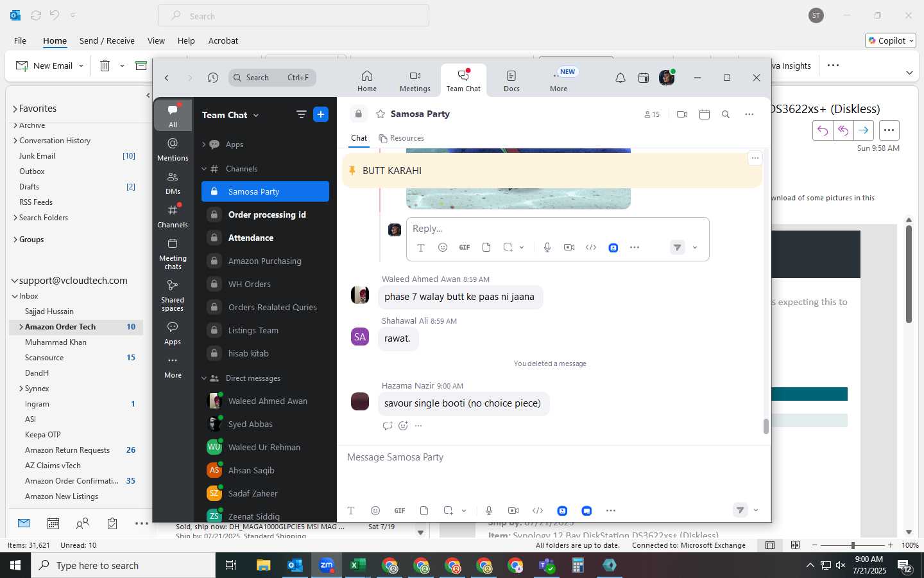Expand Amazon Order Tech folder

tap(21, 327)
